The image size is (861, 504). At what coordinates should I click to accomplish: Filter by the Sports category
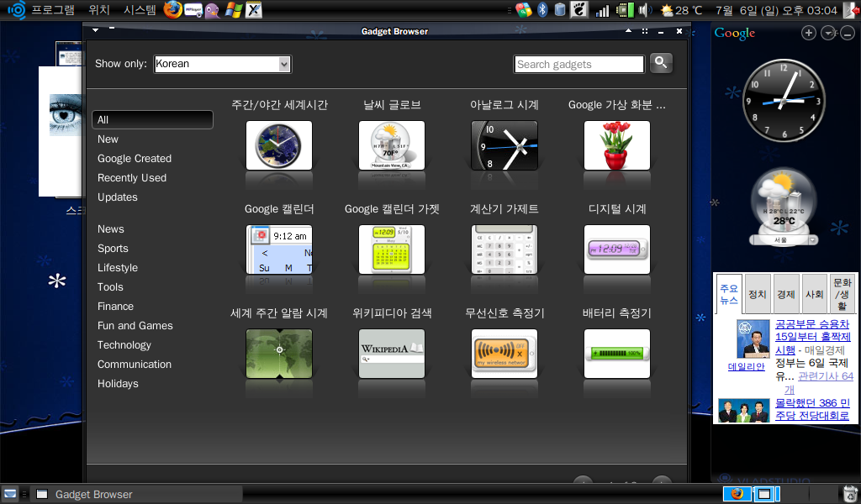coord(113,249)
